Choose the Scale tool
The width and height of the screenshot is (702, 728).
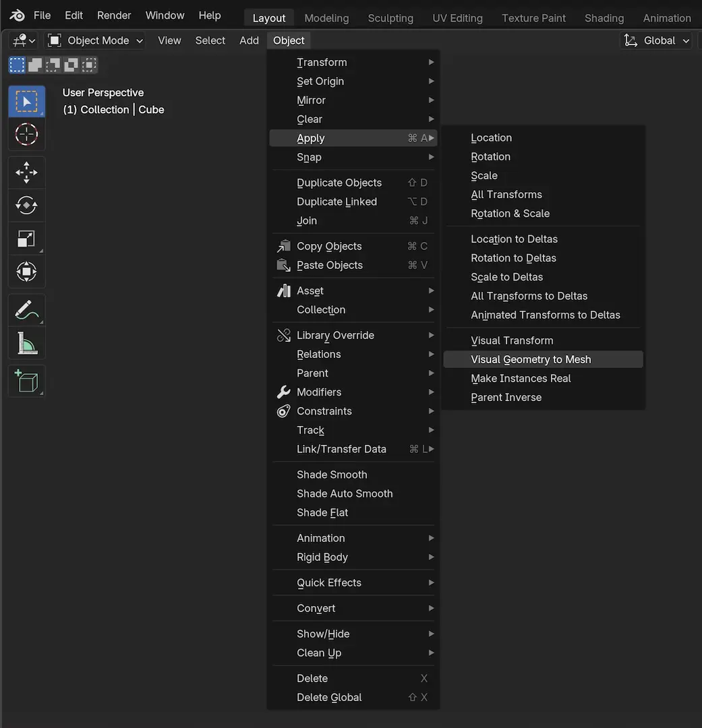click(26, 239)
